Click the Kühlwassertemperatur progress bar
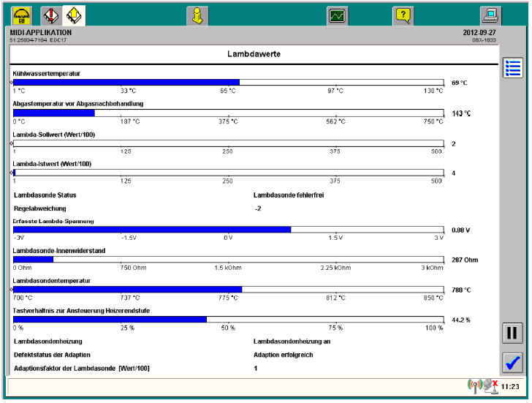 point(228,83)
